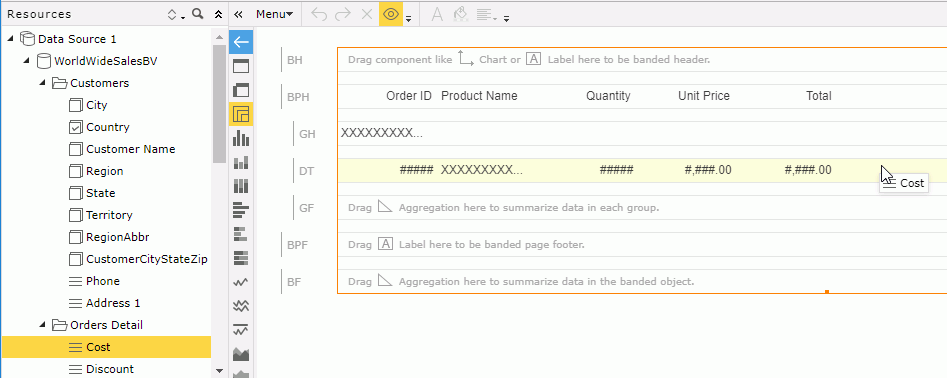Select the highlighted banded object icon
This screenshot has height=378, width=947.
(241, 114)
